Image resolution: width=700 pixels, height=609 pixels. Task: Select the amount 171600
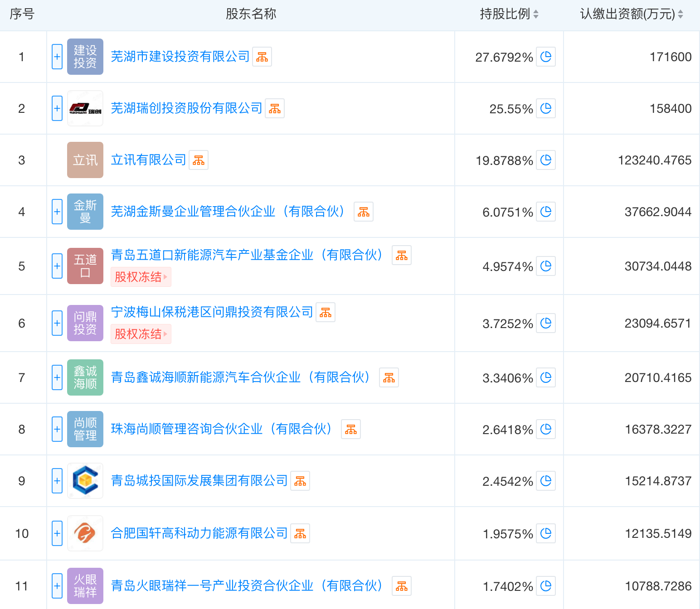tap(671, 57)
